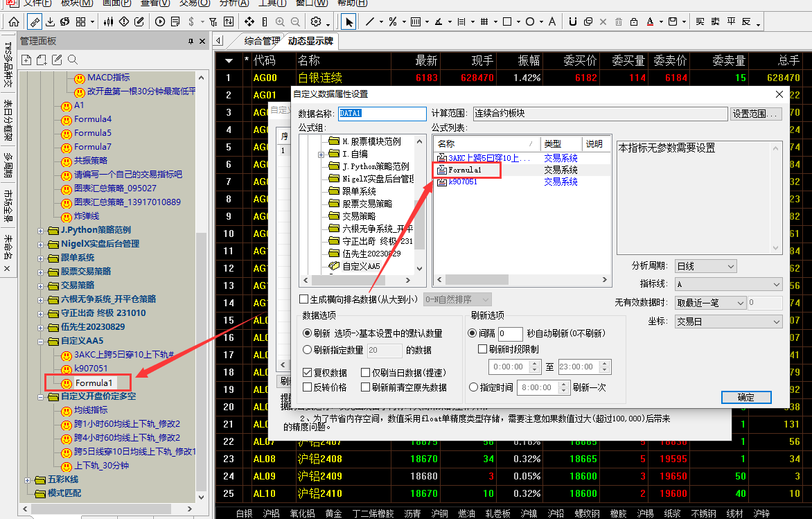The height and width of the screenshot is (519, 812).
Task: Expand the I.自编 folder in 公式组
Action: (x=321, y=155)
